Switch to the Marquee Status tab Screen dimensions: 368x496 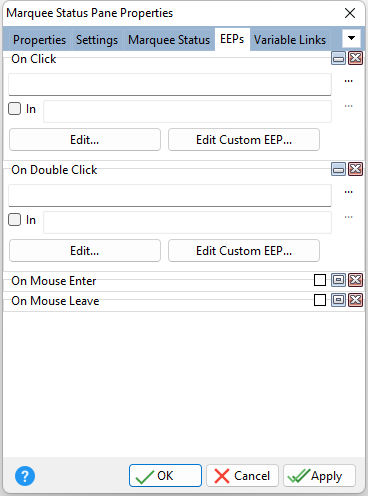pyautogui.click(x=169, y=40)
